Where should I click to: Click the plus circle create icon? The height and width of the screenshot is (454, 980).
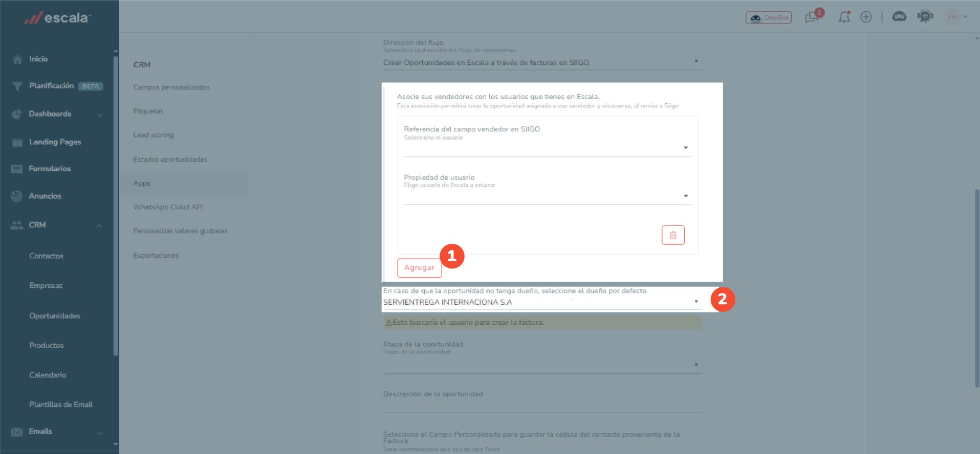pyautogui.click(x=866, y=17)
